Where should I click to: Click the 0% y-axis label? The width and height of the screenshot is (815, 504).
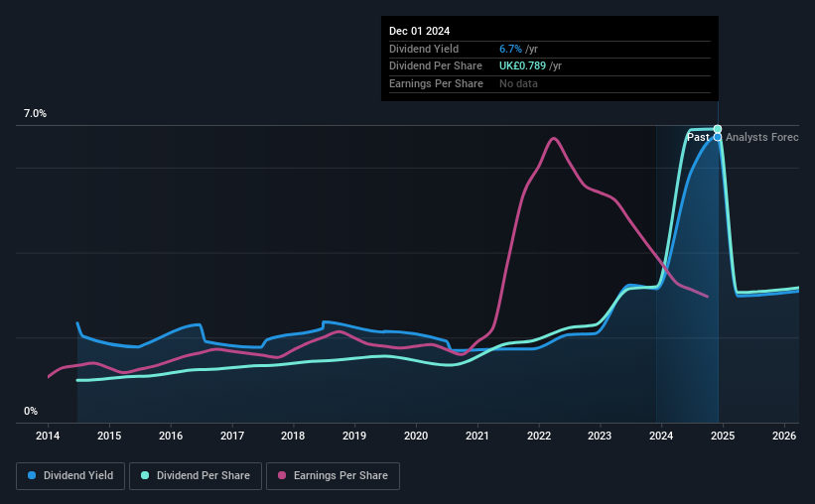coord(31,411)
